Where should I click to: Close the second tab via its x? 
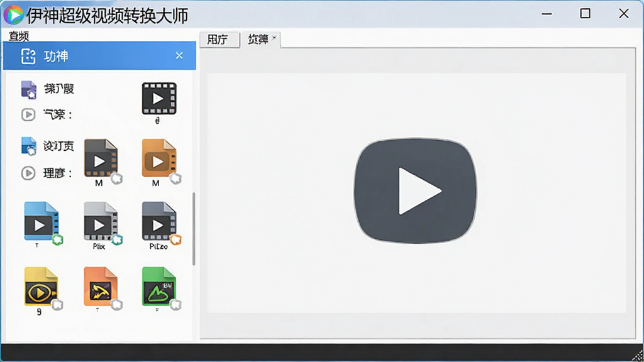click(x=274, y=37)
